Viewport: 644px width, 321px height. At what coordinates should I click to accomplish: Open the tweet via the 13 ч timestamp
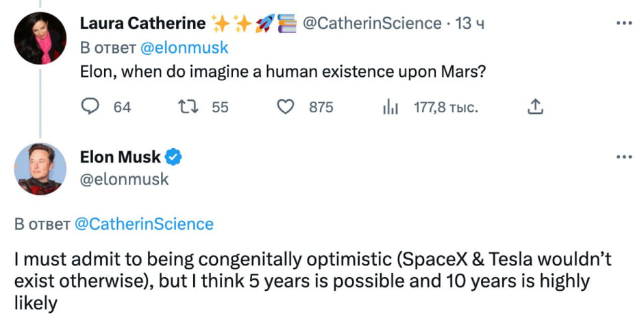coord(470,23)
